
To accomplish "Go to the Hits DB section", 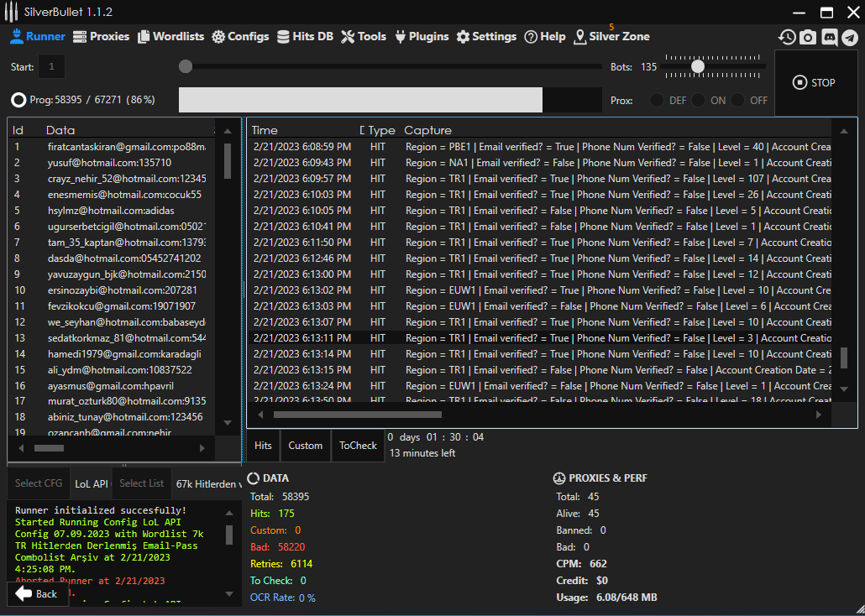I will [305, 37].
